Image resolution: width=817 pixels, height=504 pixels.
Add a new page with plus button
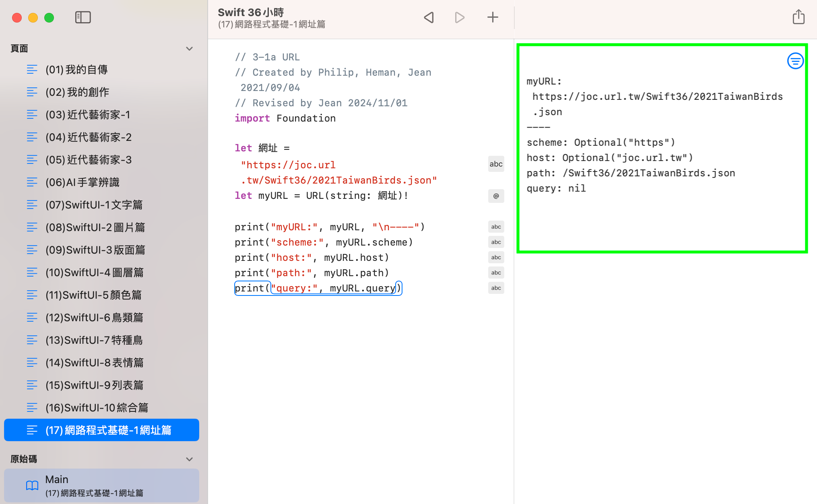(x=493, y=17)
